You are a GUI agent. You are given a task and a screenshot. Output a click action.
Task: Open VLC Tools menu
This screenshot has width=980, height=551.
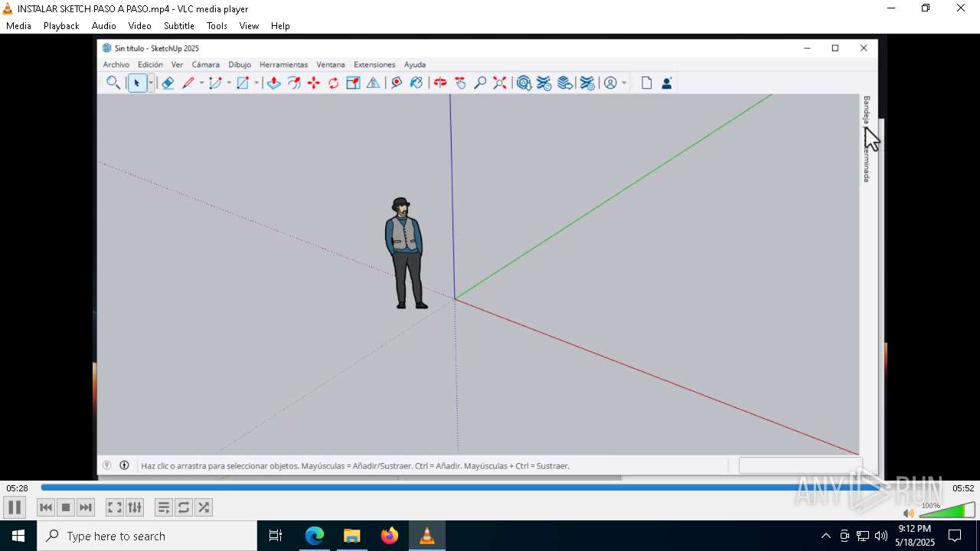tap(217, 25)
